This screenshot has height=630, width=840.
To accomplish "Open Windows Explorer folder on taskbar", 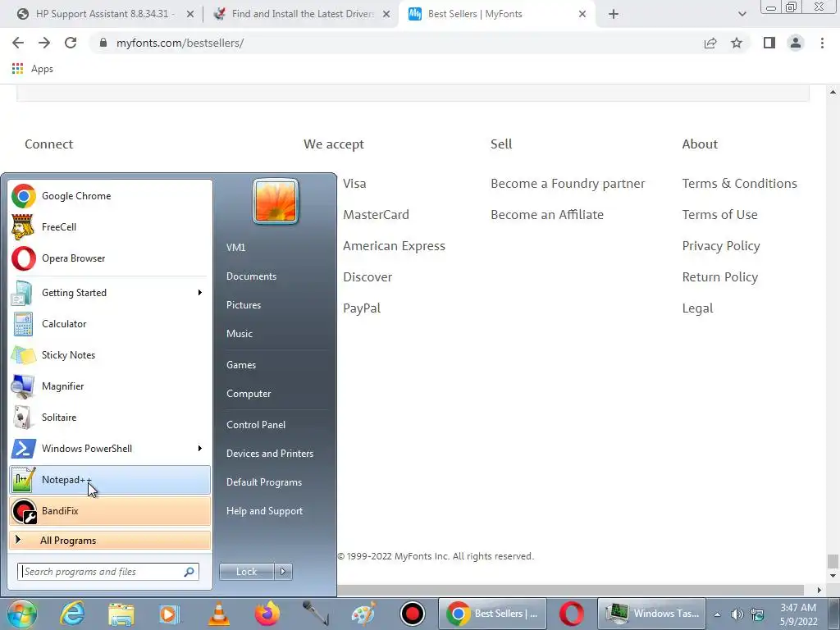I will click(x=121, y=614).
